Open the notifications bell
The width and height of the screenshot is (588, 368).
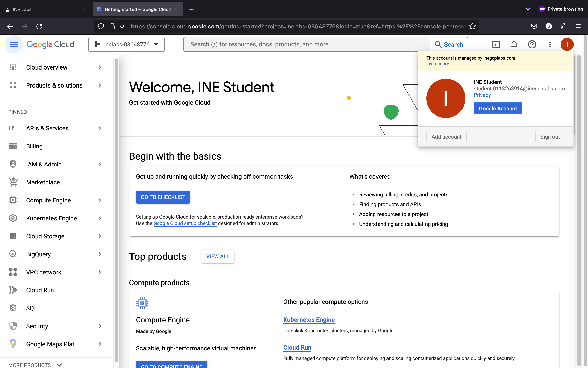click(x=514, y=44)
